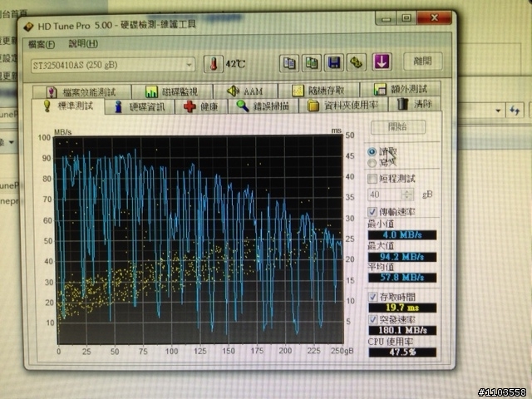Screen dimensions: 532x399
Task: Click HD Tune Pro title bar icon
Action: coord(29,27)
